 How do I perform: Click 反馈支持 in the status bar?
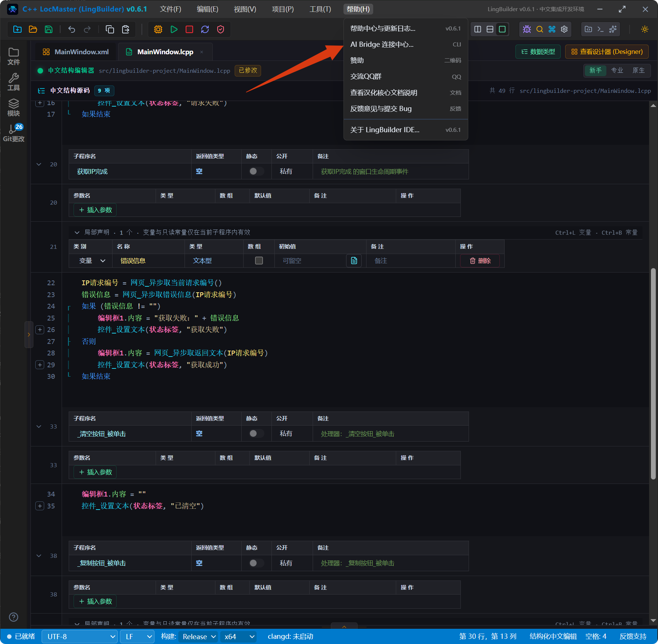(x=633, y=637)
